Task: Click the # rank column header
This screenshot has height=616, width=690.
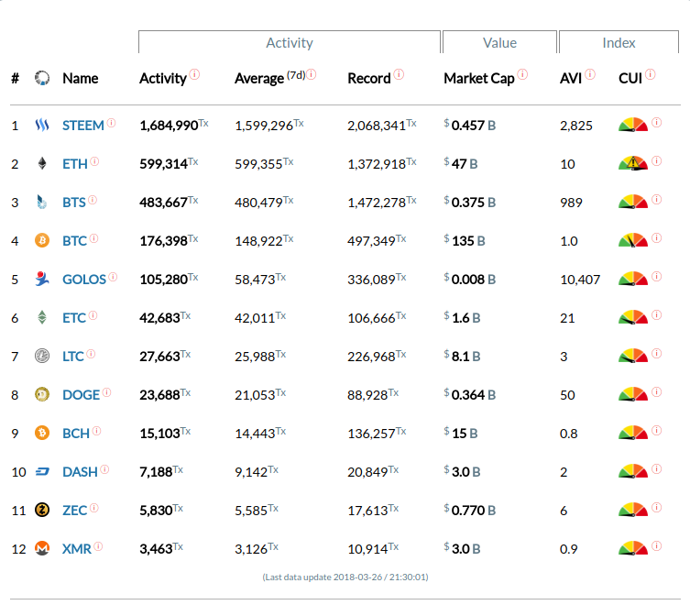Action: [15, 79]
